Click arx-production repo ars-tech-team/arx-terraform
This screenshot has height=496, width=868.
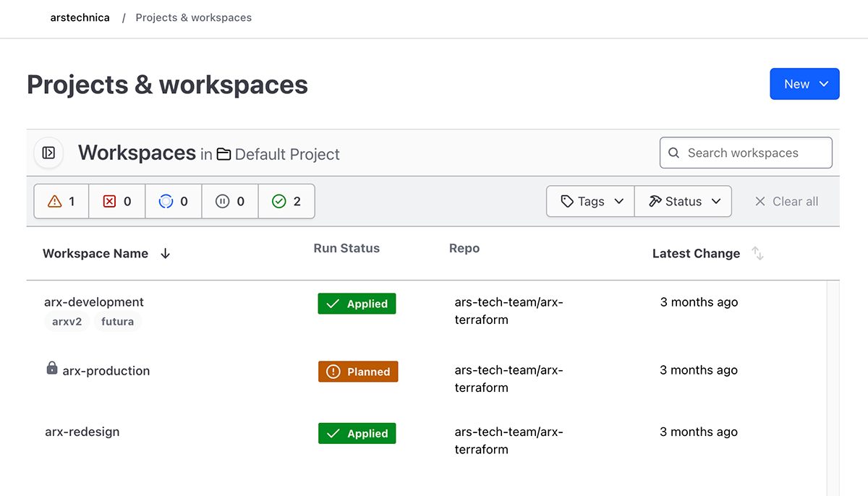click(x=509, y=379)
